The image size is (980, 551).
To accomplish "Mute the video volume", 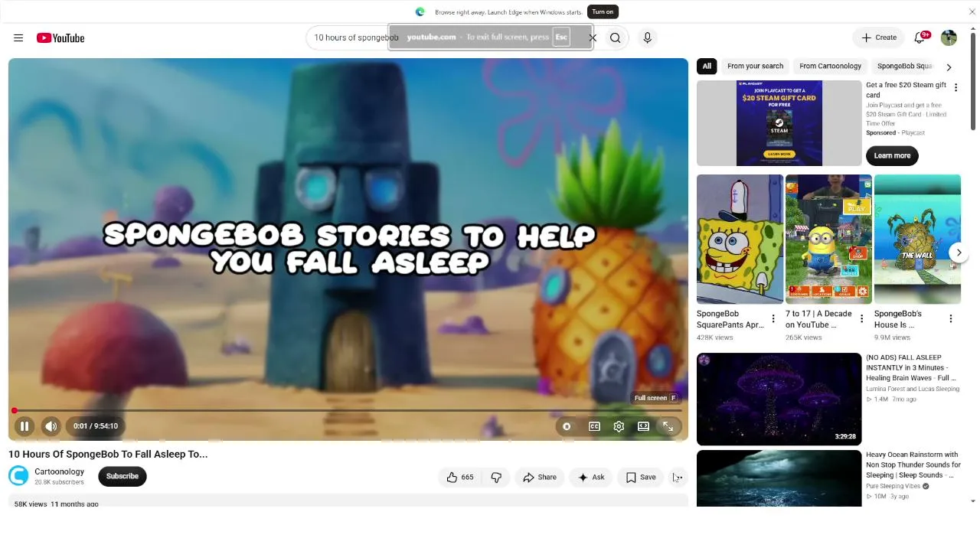I will 51,426.
